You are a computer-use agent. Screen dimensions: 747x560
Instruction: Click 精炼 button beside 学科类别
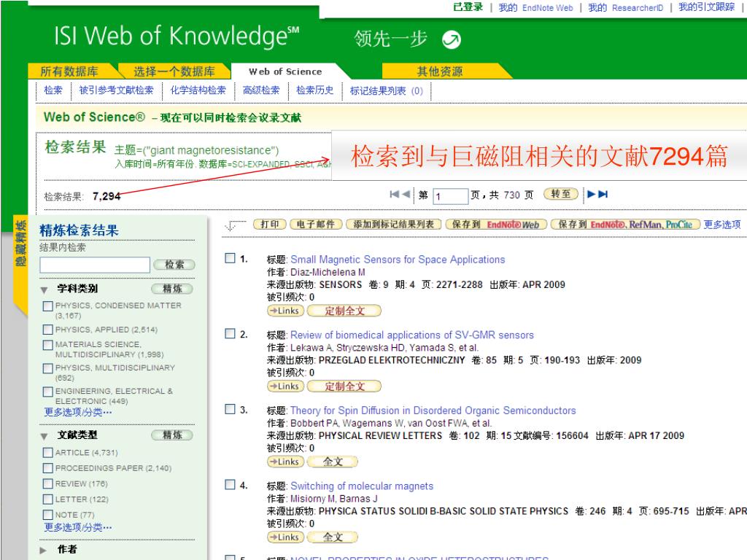tap(172, 289)
